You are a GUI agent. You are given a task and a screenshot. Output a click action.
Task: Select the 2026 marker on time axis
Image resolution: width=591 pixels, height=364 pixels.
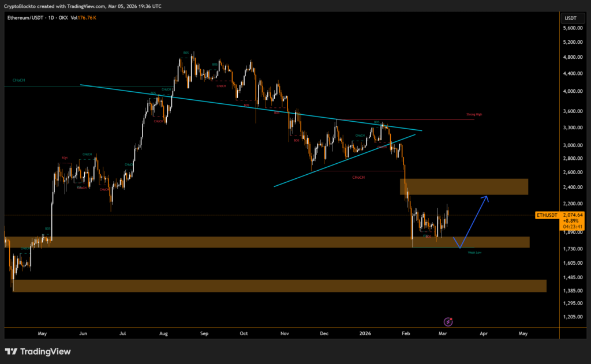(365, 333)
